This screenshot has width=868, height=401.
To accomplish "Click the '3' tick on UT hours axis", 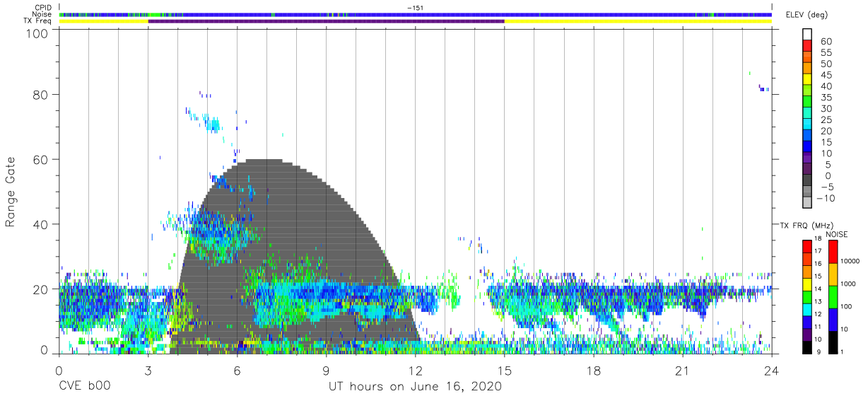I will tap(148, 371).
